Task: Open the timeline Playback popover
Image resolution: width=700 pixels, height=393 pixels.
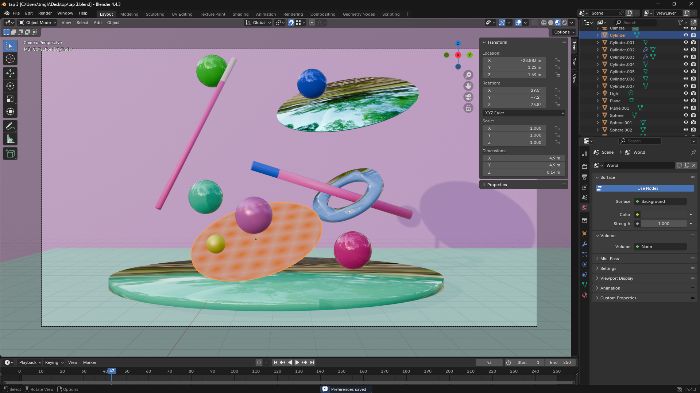Action: (x=30, y=362)
